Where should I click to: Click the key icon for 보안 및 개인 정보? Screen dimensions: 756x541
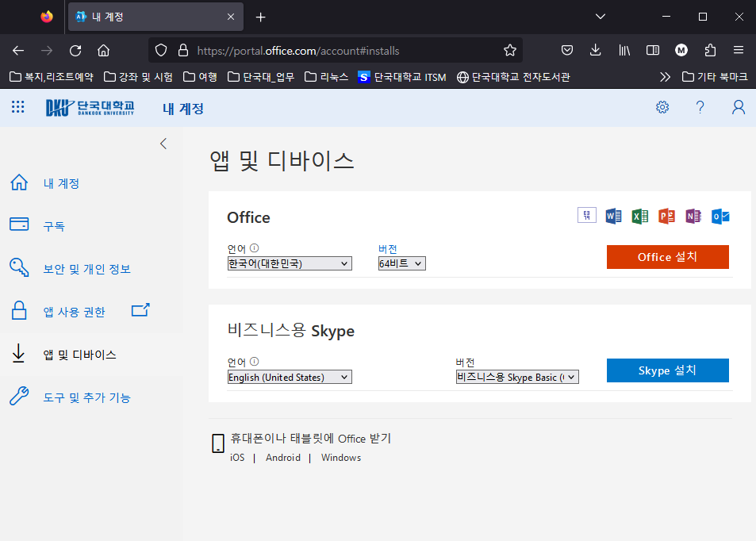pos(19,267)
